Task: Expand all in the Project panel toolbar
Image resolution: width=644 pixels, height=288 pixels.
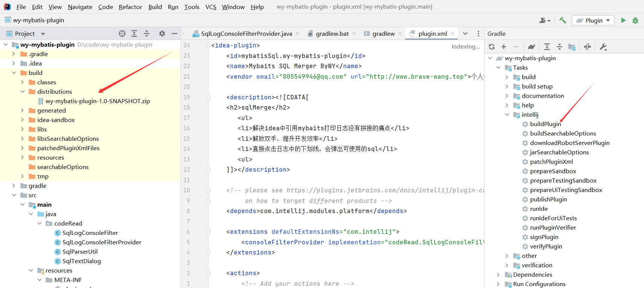Action: 134,34
